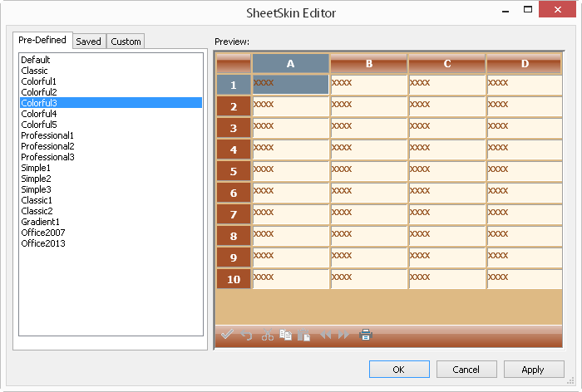The image size is (582, 392).
Task: Select the Professional2 skin
Action: click(111, 146)
